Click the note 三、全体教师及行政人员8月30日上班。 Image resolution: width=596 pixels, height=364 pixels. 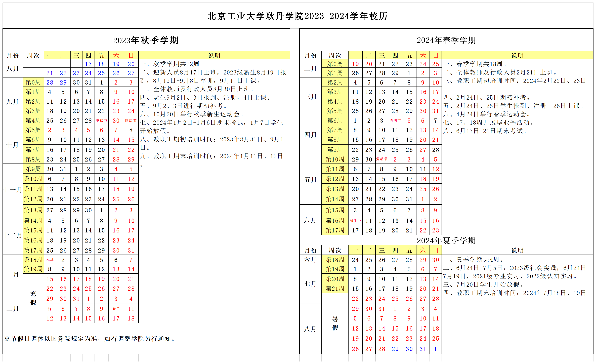(x=197, y=89)
